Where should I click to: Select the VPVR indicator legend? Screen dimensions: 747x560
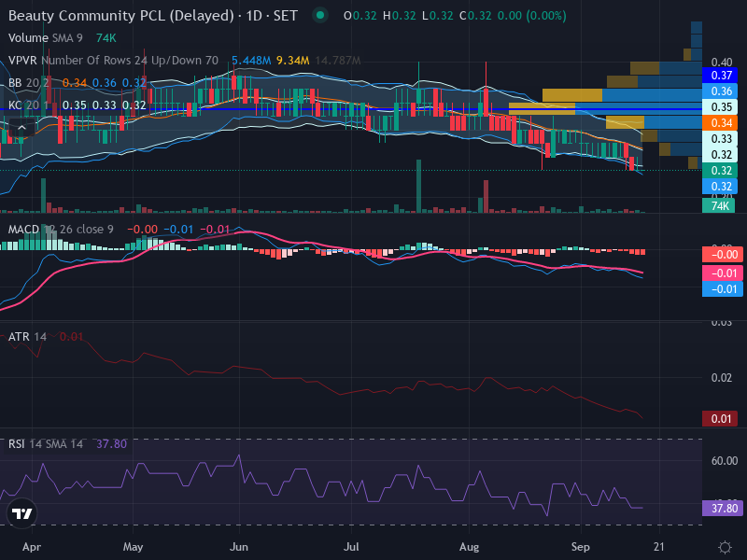point(113,61)
